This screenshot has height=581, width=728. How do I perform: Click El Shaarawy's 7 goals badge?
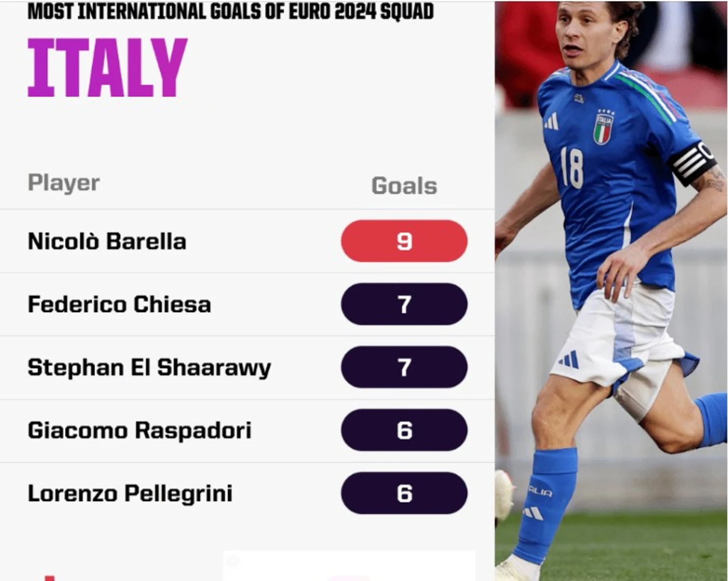pos(404,367)
